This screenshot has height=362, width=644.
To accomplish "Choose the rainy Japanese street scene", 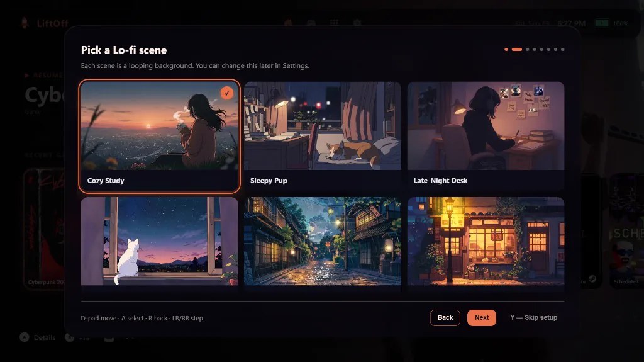I will point(323,244).
